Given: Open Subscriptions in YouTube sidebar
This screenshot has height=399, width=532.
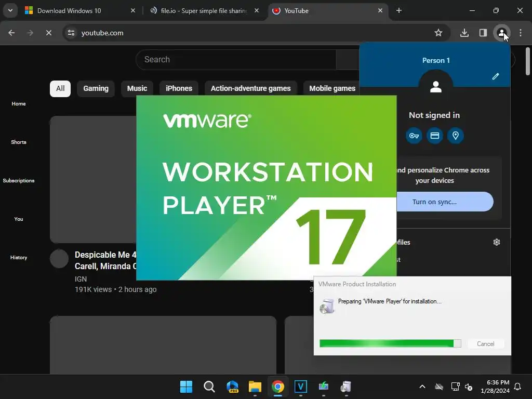Looking at the screenshot, I should 19,180.
